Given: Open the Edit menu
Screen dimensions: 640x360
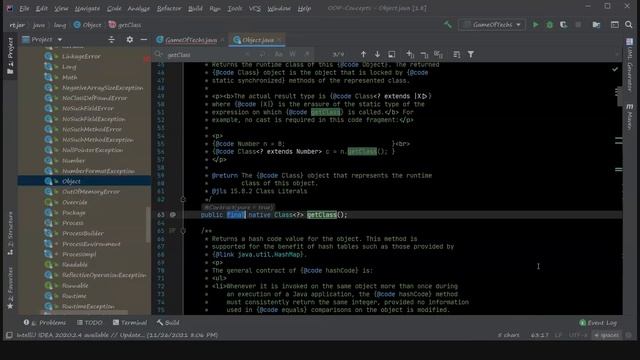Looking at the screenshot, I should 42,8.
